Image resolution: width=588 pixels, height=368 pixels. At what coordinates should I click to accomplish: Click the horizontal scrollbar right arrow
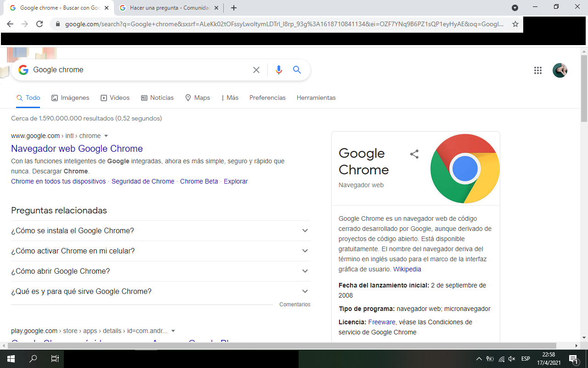pos(577,345)
